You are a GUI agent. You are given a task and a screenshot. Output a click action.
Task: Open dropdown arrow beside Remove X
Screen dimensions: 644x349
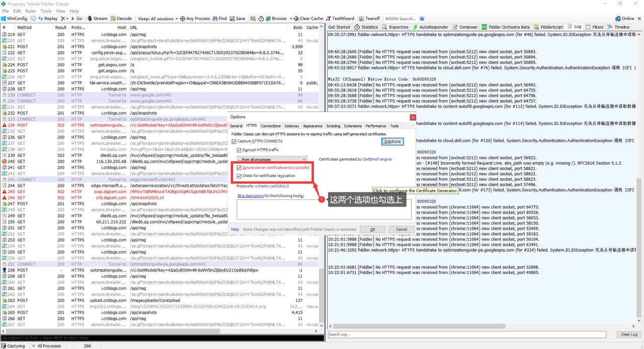coord(67,19)
